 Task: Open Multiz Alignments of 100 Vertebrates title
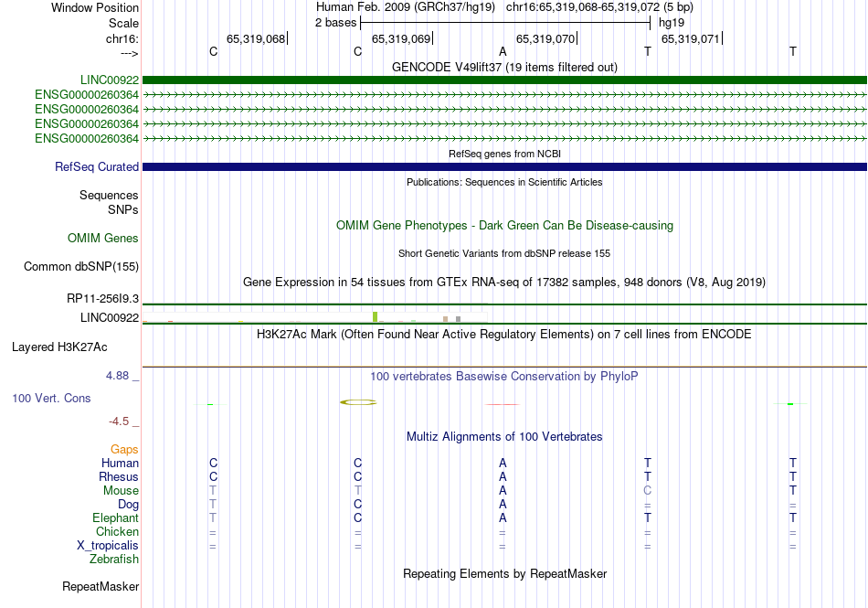pos(504,437)
